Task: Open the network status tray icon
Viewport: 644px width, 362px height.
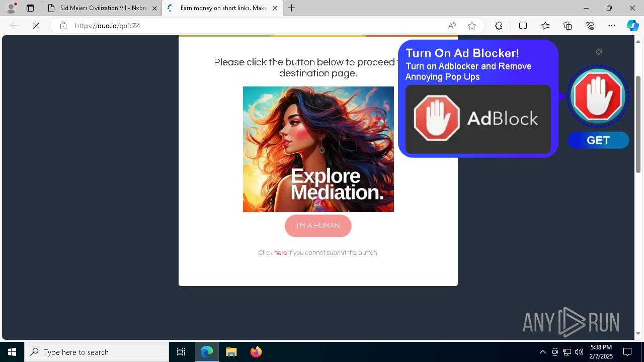Action: pos(567,352)
